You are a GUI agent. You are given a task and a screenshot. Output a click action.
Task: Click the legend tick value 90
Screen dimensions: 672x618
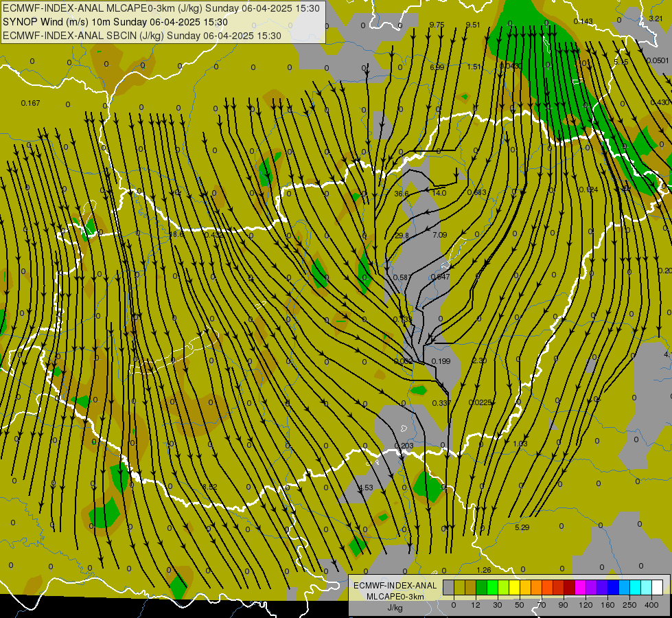click(563, 605)
